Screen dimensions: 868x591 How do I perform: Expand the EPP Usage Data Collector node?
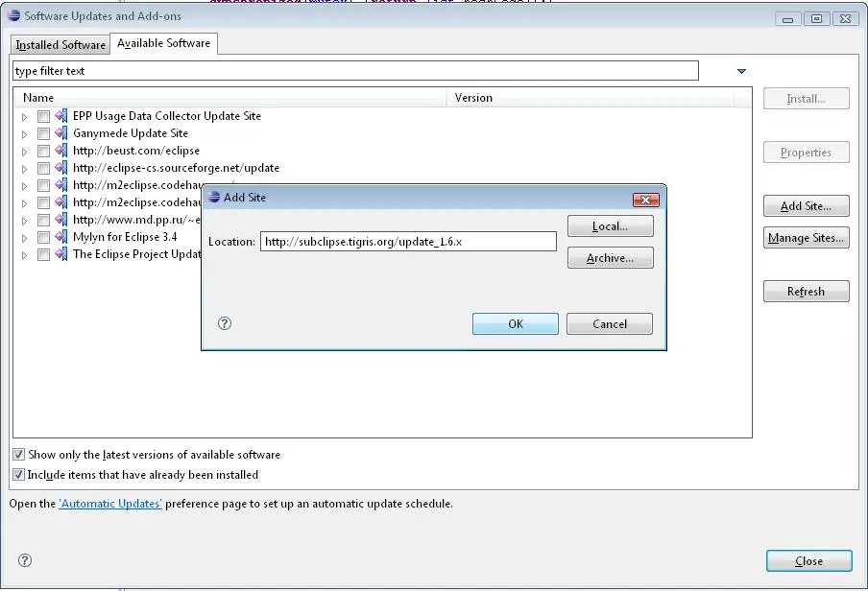[24, 117]
